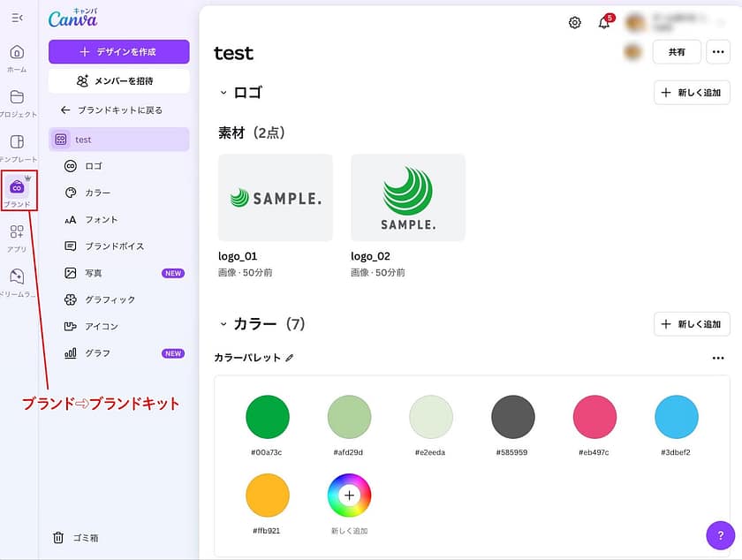The height and width of the screenshot is (560, 742).
Task: Open the trash bin (ゴミ箱)
Action: (75, 537)
